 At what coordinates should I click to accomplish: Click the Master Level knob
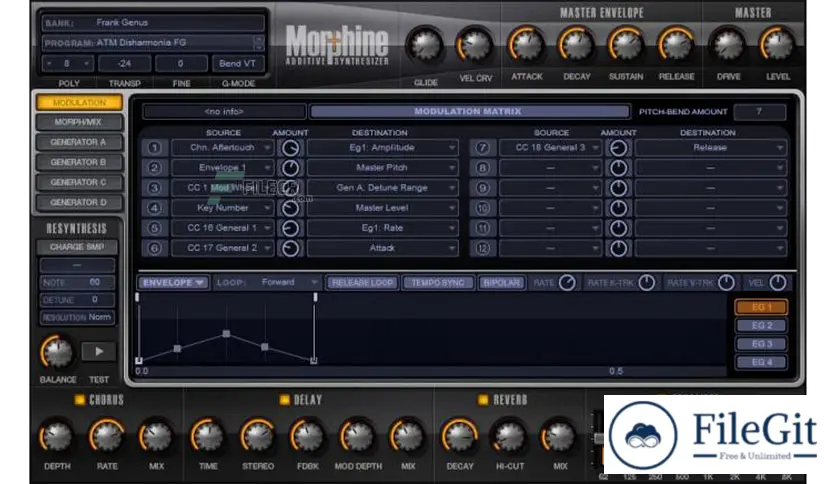tap(777, 45)
